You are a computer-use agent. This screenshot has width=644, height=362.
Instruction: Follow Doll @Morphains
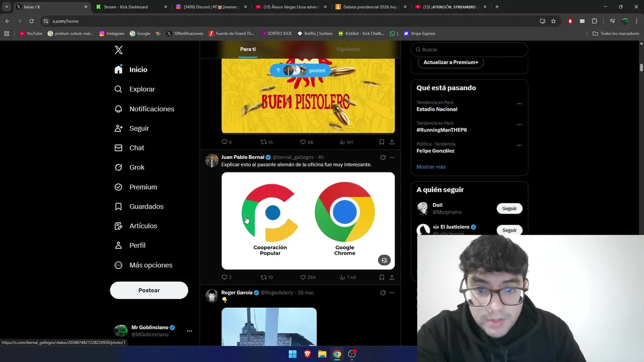[x=509, y=208]
